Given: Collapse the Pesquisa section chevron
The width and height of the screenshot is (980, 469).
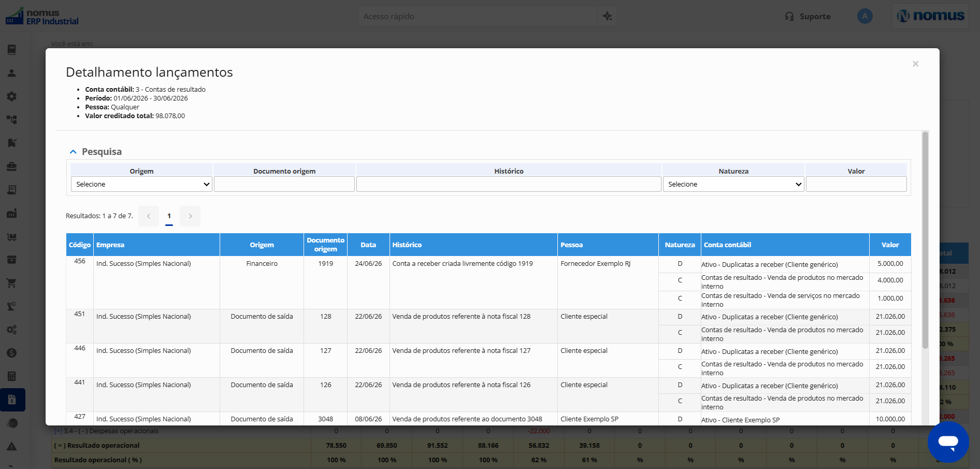Looking at the screenshot, I should [73, 152].
